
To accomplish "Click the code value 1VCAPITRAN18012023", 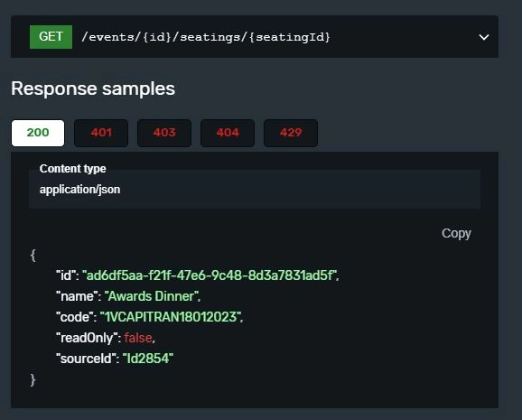I will 171,317.
